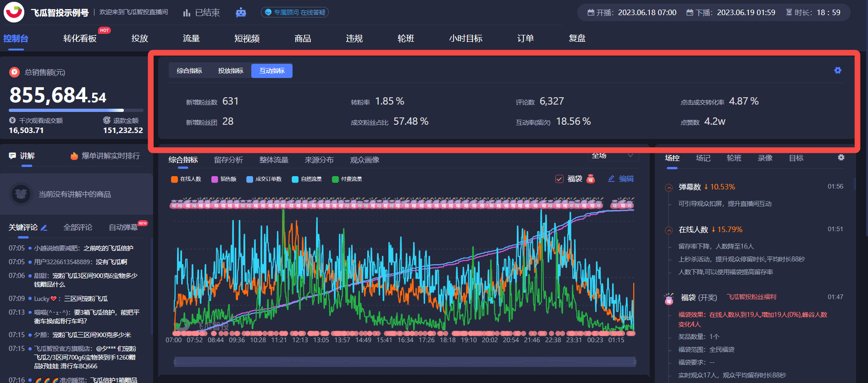Switch to the 投放指标 tab
The image size is (868, 383).
point(231,71)
